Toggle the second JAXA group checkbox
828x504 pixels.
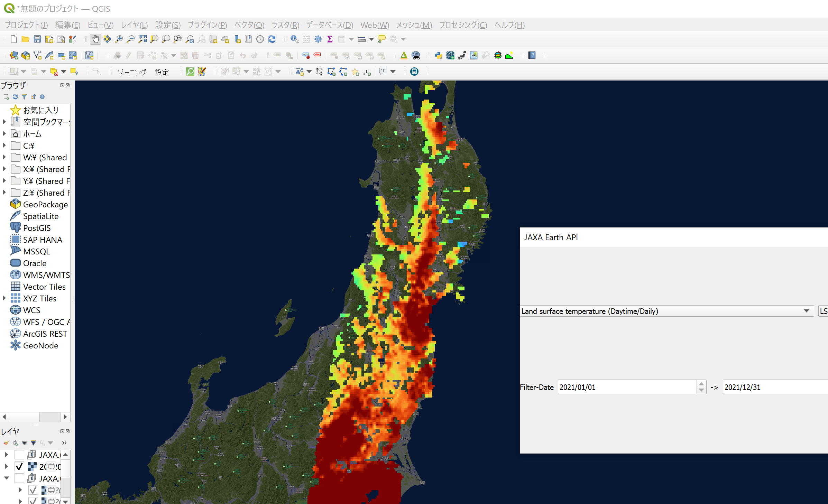point(19,478)
